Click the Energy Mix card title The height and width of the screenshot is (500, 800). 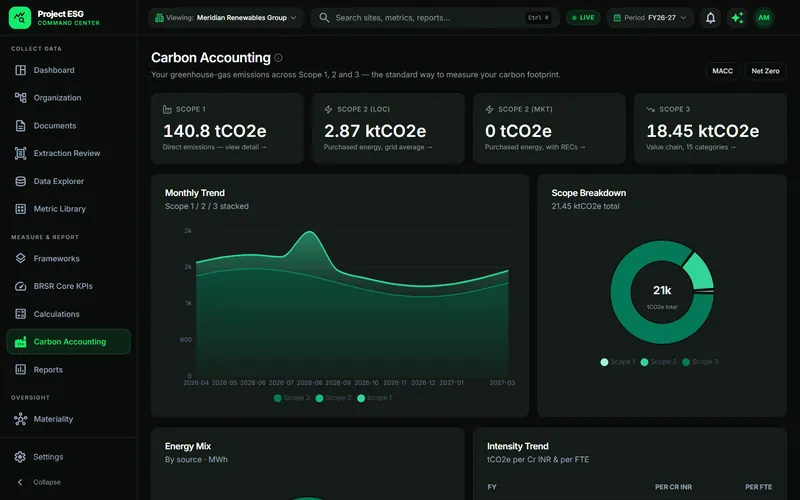[x=188, y=446]
